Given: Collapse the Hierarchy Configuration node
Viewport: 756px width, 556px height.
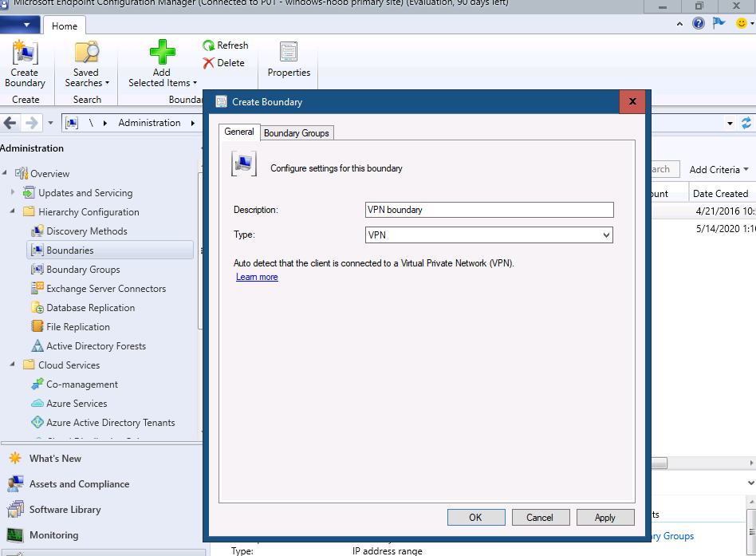Looking at the screenshot, I should 13,211.
